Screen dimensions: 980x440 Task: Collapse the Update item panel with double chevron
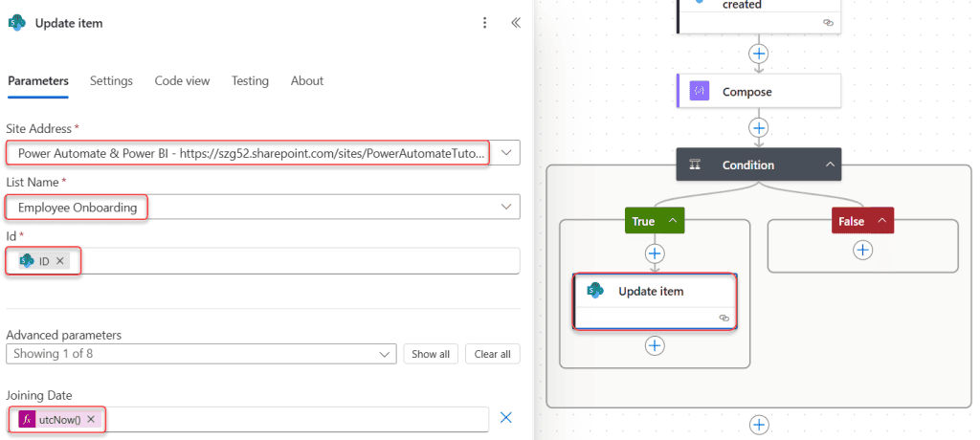point(516,23)
